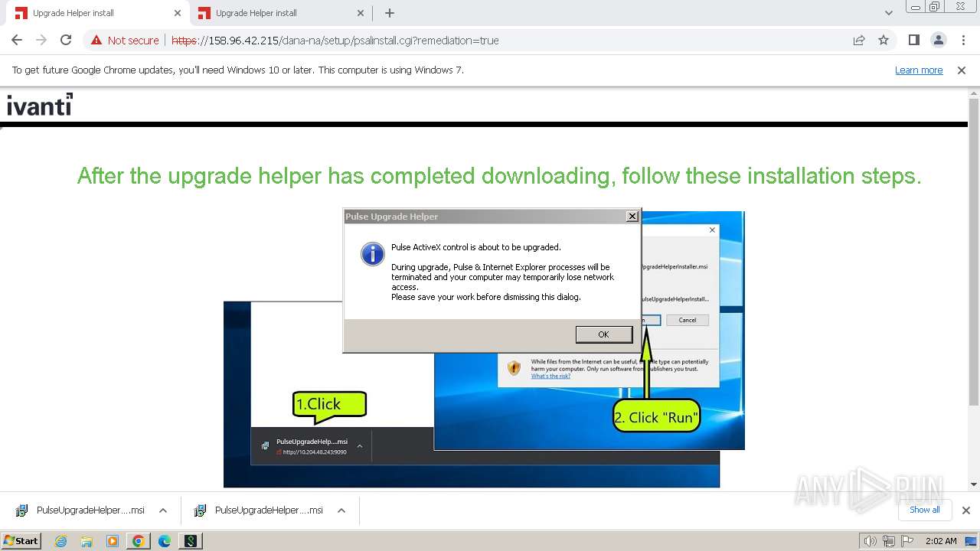
Task: Click the Action Center flag tray icon
Action: pos(907,541)
